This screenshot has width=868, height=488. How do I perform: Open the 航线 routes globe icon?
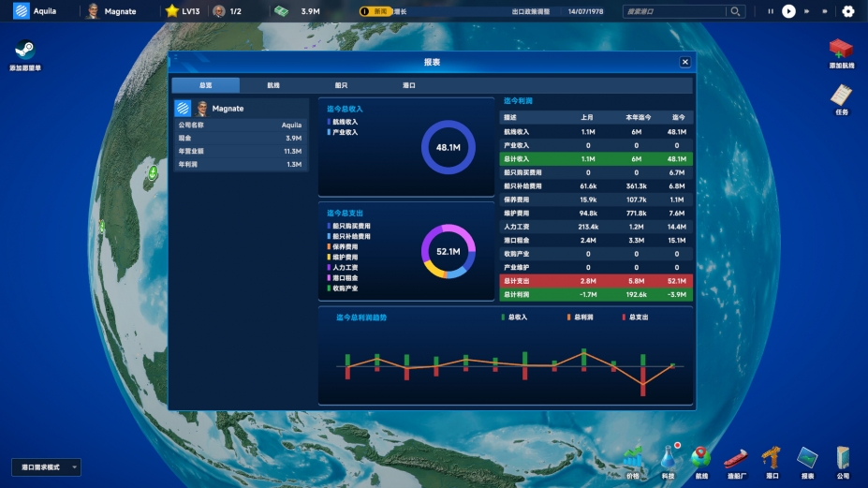pos(700,459)
